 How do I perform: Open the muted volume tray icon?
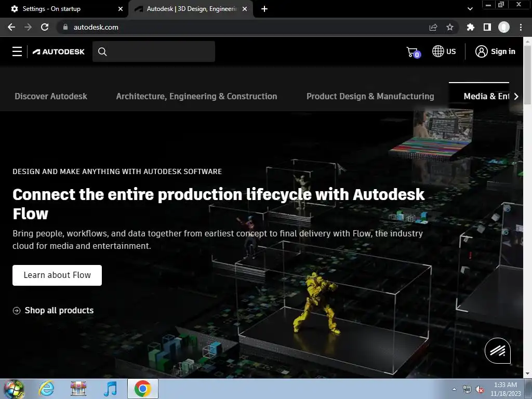point(480,390)
